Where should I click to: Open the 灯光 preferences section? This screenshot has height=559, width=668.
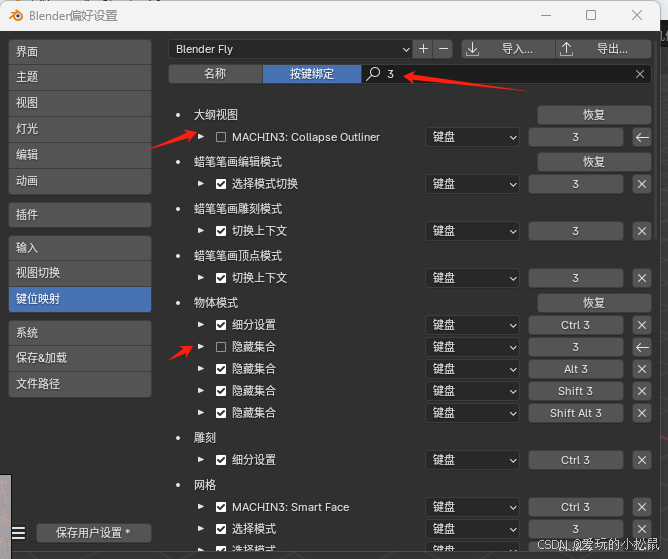click(80, 130)
